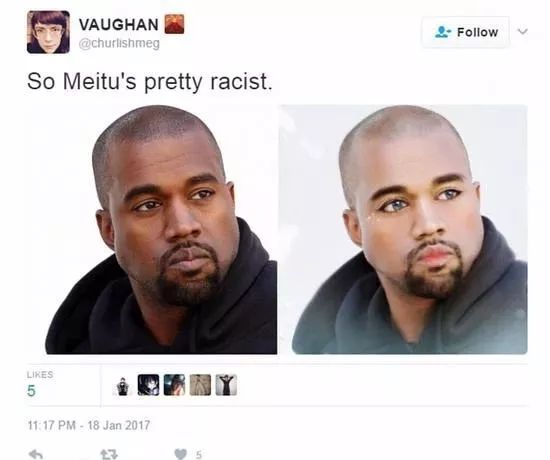Open VAUGHAN's profile avatar
This screenshot has height=460, width=550.
click(x=48, y=32)
